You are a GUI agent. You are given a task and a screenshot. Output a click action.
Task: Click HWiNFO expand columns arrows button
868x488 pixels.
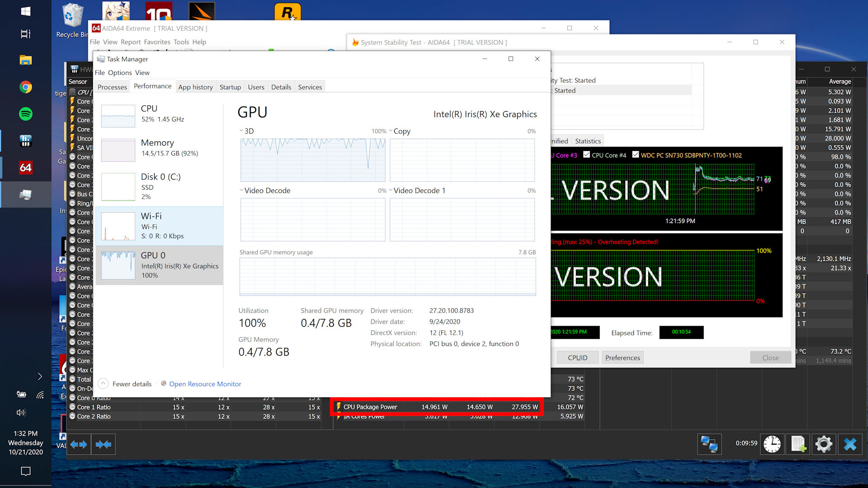pyautogui.click(x=79, y=445)
